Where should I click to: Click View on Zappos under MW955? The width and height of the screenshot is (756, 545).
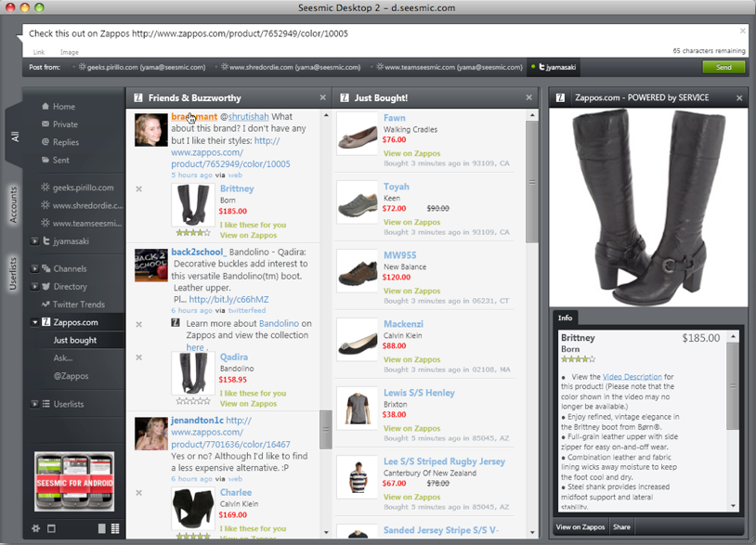411,291
